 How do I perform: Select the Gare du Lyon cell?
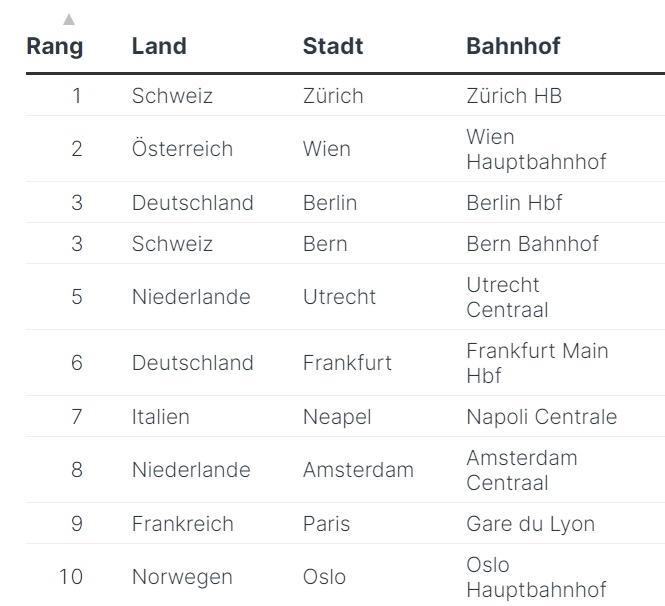pos(530,524)
